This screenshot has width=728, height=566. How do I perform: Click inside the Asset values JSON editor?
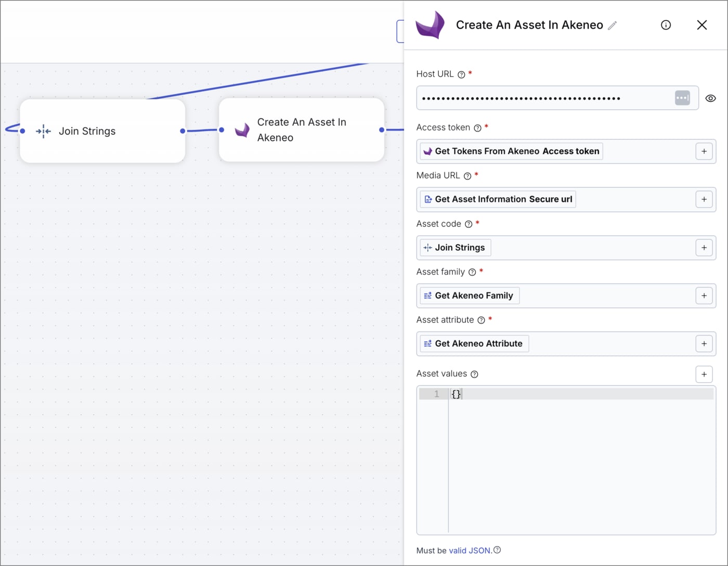click(x=546, y=442)
